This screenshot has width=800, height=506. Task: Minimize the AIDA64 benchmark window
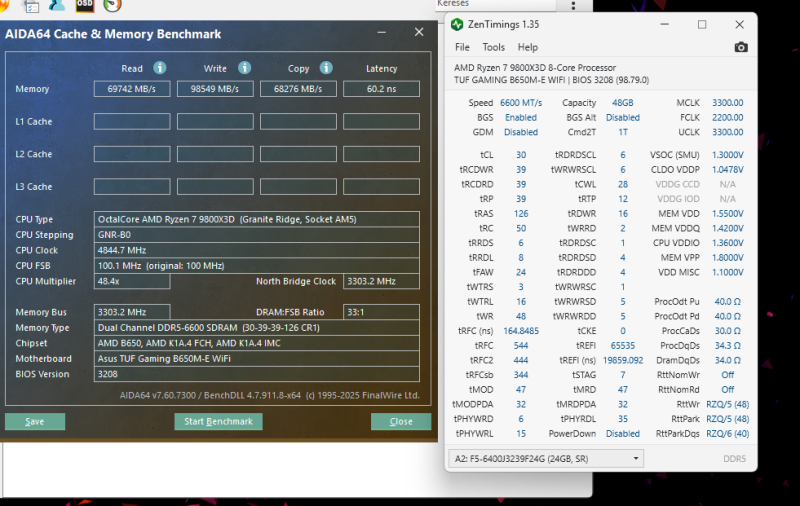coord(382,32)
